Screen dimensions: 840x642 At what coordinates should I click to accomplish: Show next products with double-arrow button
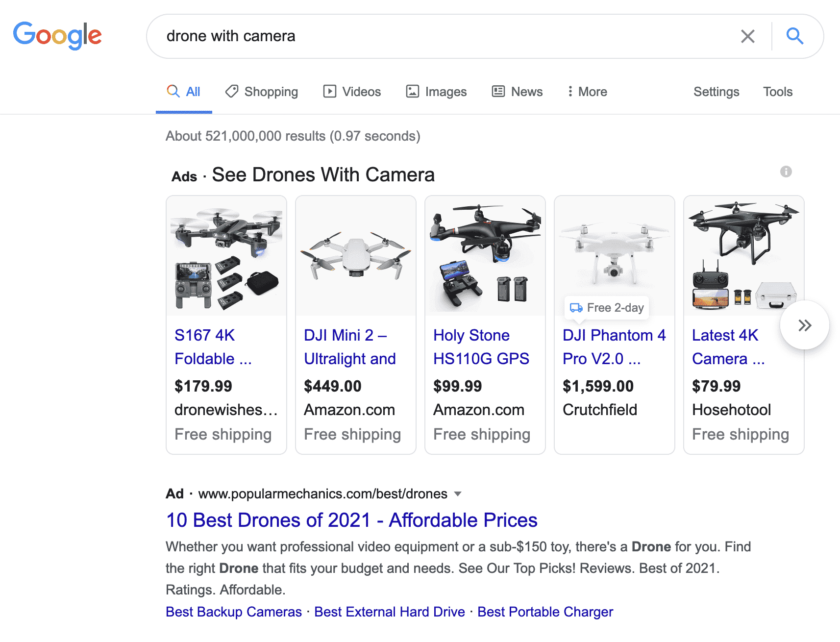point(805,325)
